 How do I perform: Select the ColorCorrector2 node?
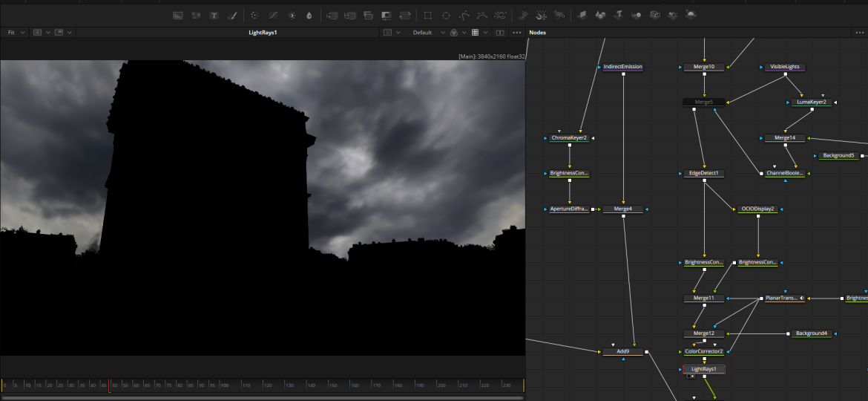703,351
